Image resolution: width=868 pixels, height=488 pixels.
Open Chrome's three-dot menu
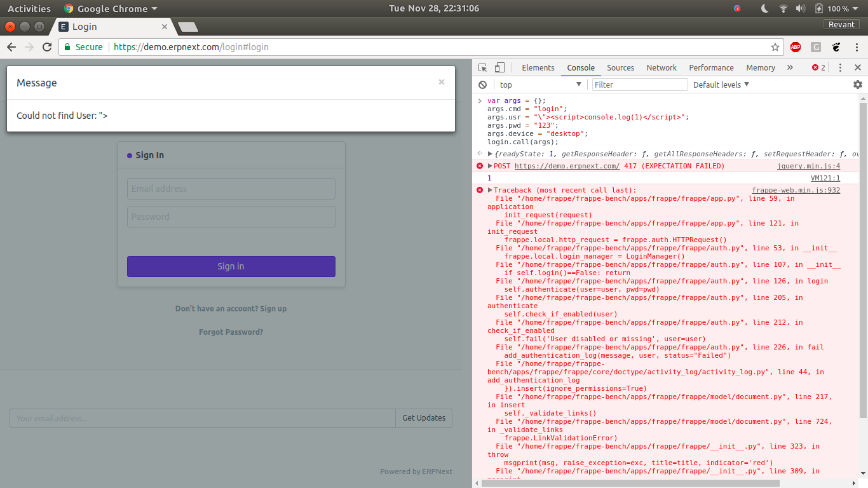pyautogui.click(x=857, y=47)
